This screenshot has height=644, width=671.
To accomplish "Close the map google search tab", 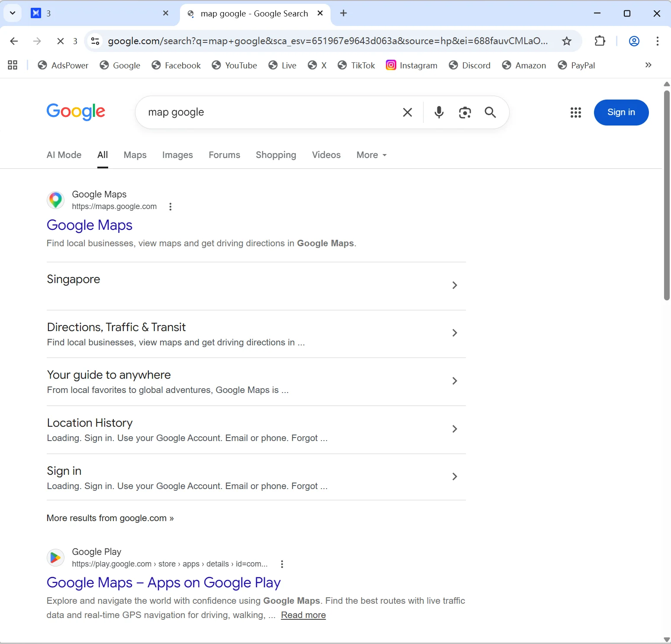I will click(320, 13).
